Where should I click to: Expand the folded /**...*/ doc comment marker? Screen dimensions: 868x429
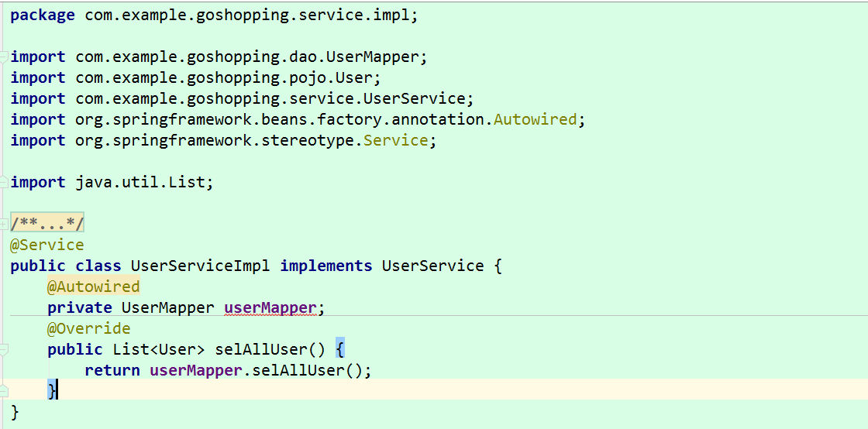coord(3,225)
